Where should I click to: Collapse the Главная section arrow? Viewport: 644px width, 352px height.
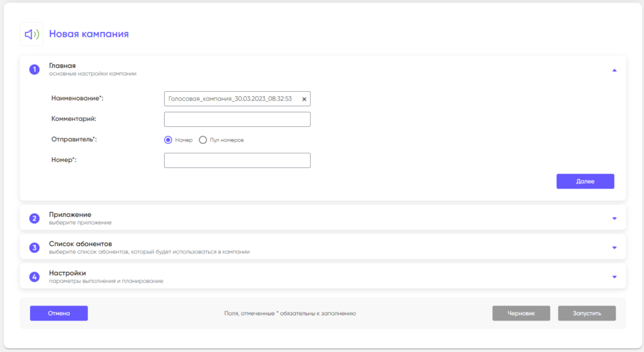614,70
